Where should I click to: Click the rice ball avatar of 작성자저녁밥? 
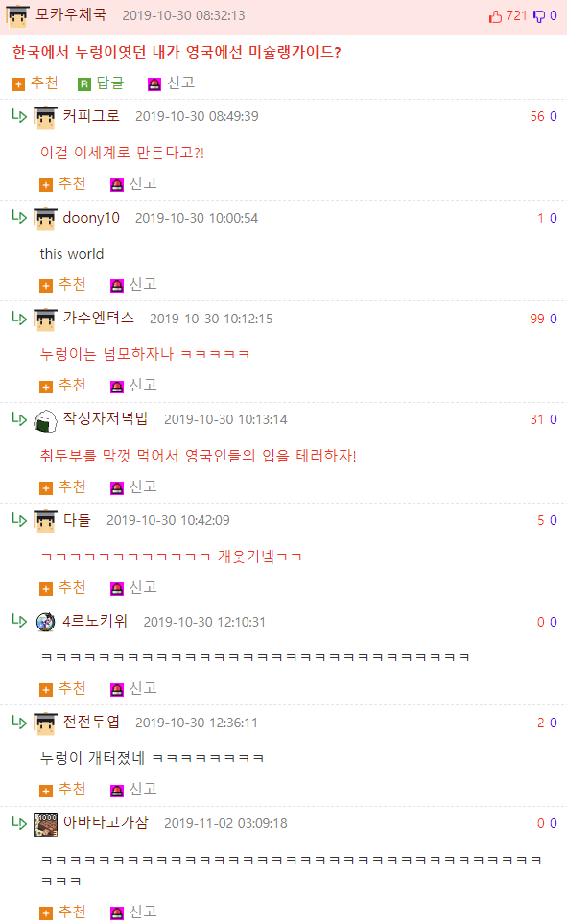[x=45, y=421]
